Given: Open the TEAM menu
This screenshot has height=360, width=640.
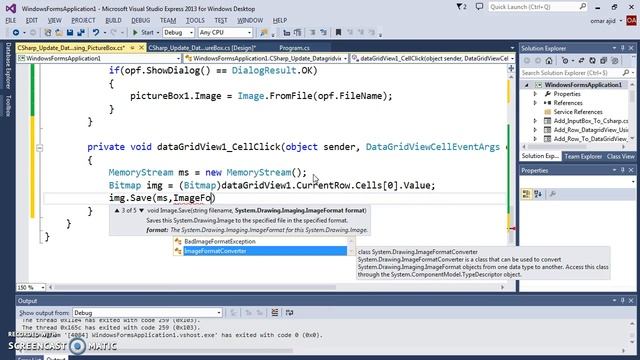Looking at the screenshot, I should click(168, 20).
